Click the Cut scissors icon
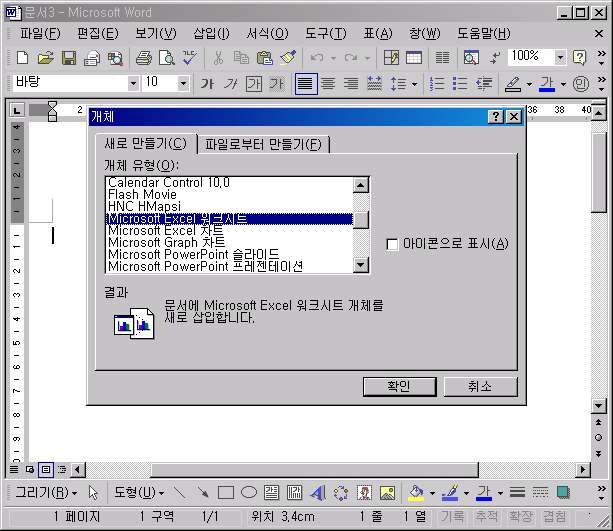 (218, 58)
